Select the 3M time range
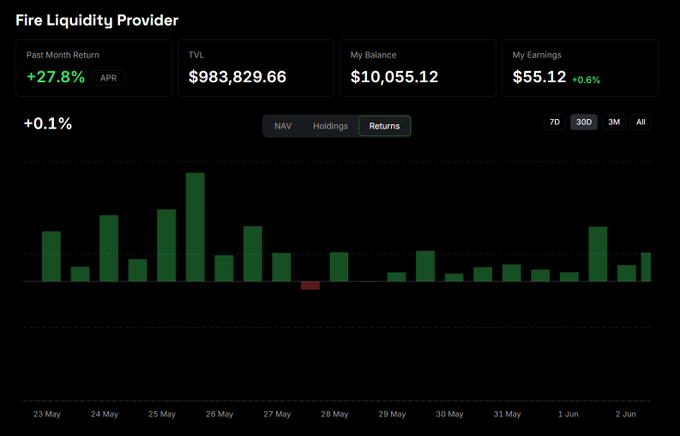 pyautogui.click(x=614, y=122)
